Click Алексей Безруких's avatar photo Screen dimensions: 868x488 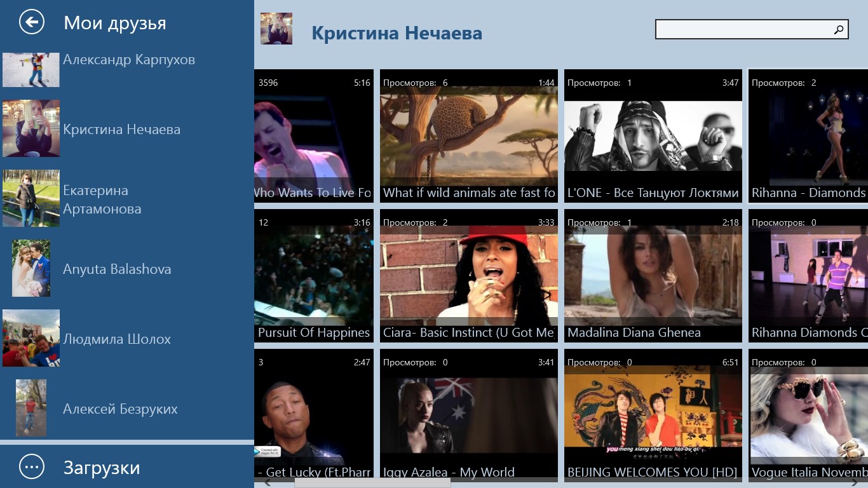tap(31, 408)
